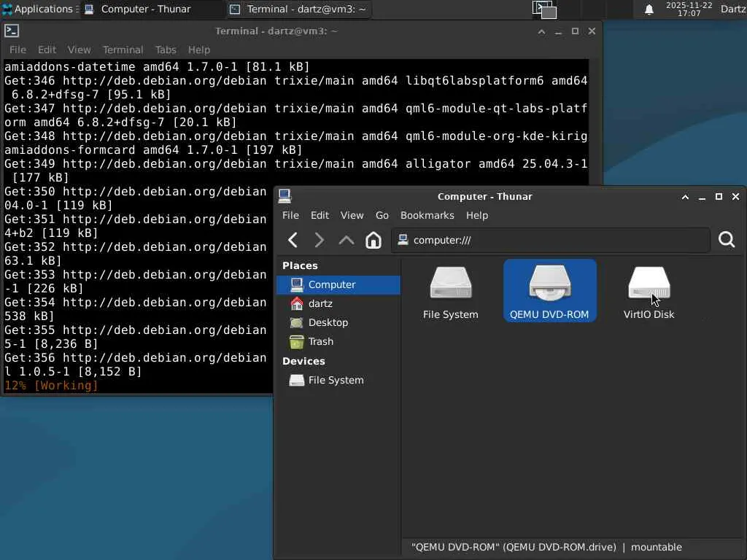This screenshot has height=560, width=747.
Task: Go to parent folder using up arrow
Action: coord(347,240)
